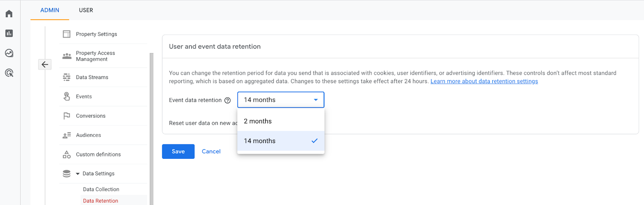Open the Explore icon in left rail
Image resolution: width=644 pixels, height=205 pixels.
click(x=9, y=53)
